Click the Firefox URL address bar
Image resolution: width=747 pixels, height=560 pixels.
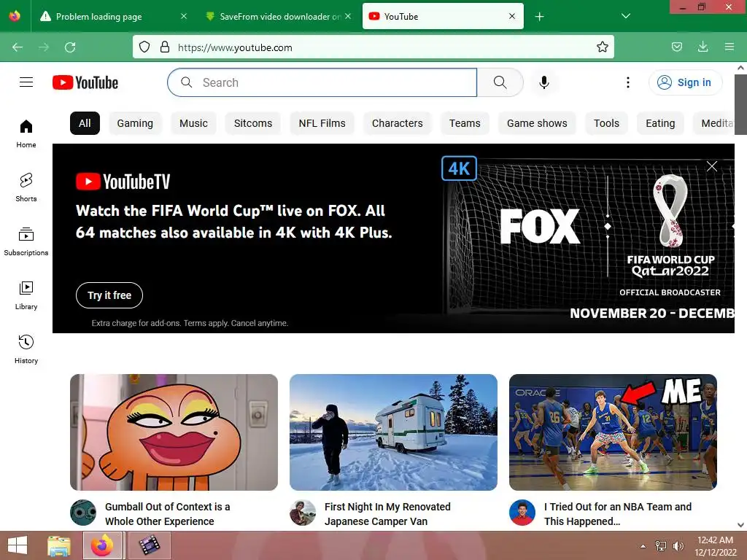[373, 47]
